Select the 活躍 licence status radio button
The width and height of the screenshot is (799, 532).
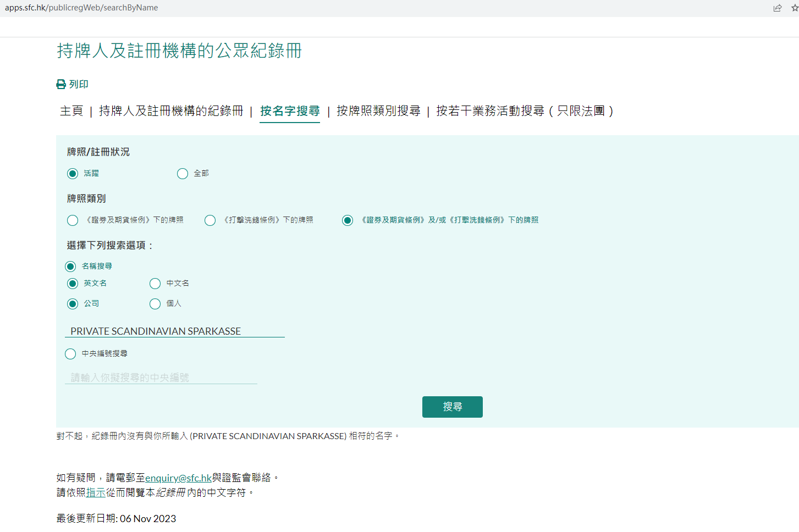coord(73,174)
